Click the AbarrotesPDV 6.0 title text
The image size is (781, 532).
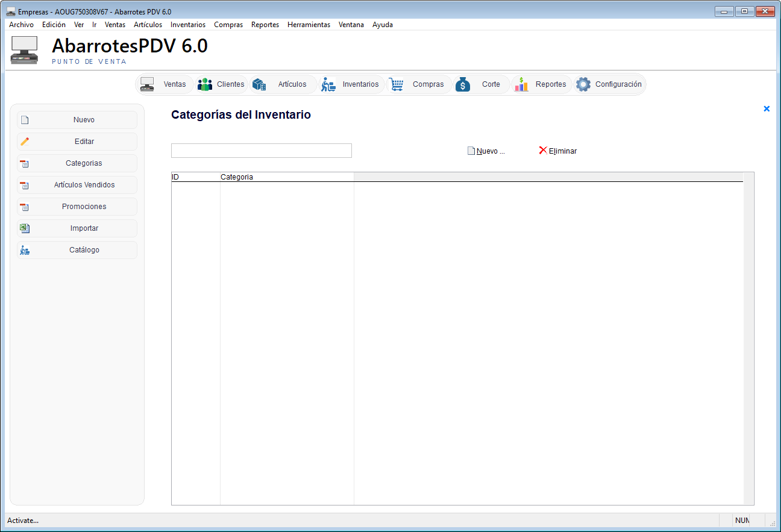(130, 46)
